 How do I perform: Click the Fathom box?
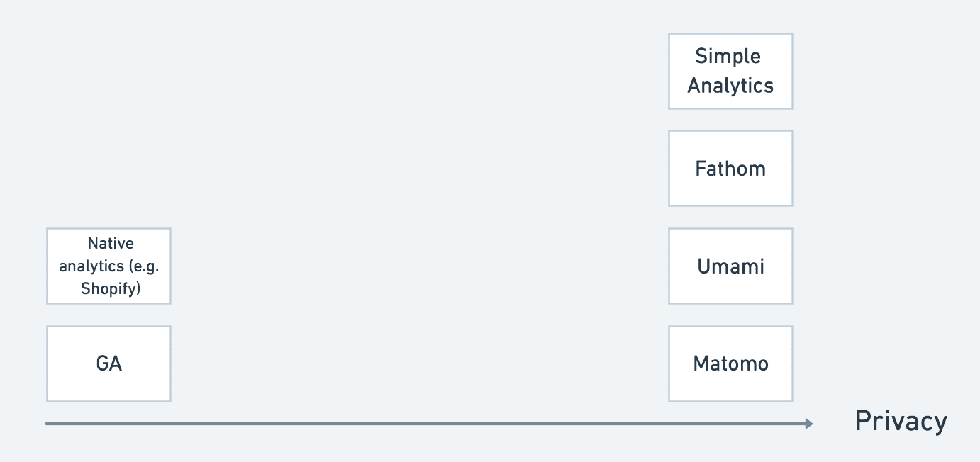pos(730,169)
